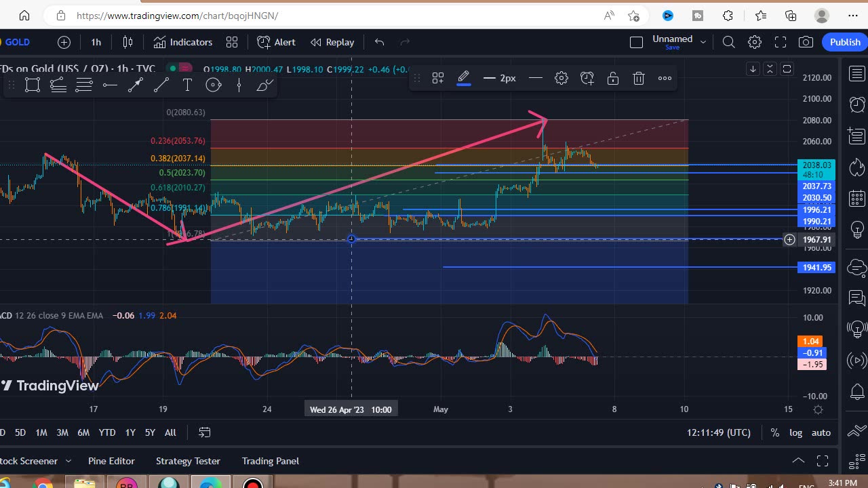Set range to YTD

(107, 432)
